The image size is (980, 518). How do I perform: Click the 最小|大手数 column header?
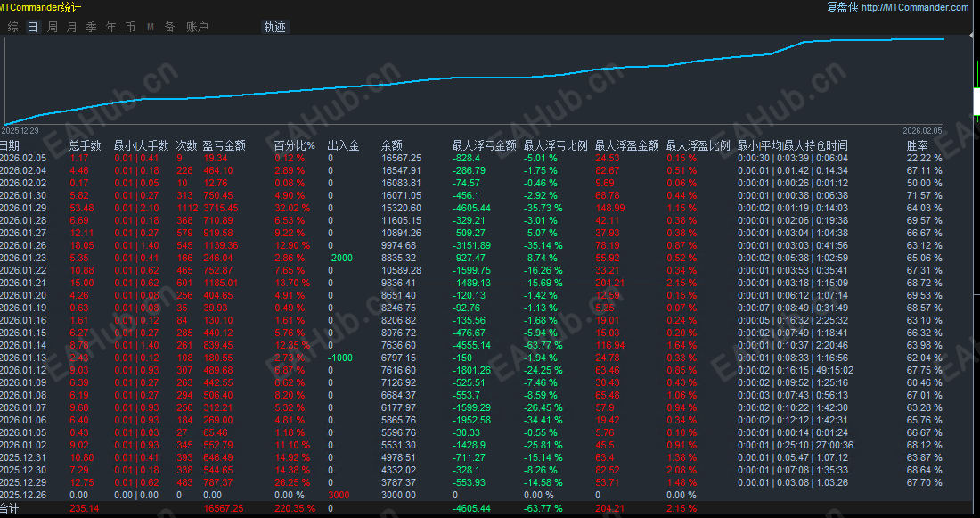142,145
